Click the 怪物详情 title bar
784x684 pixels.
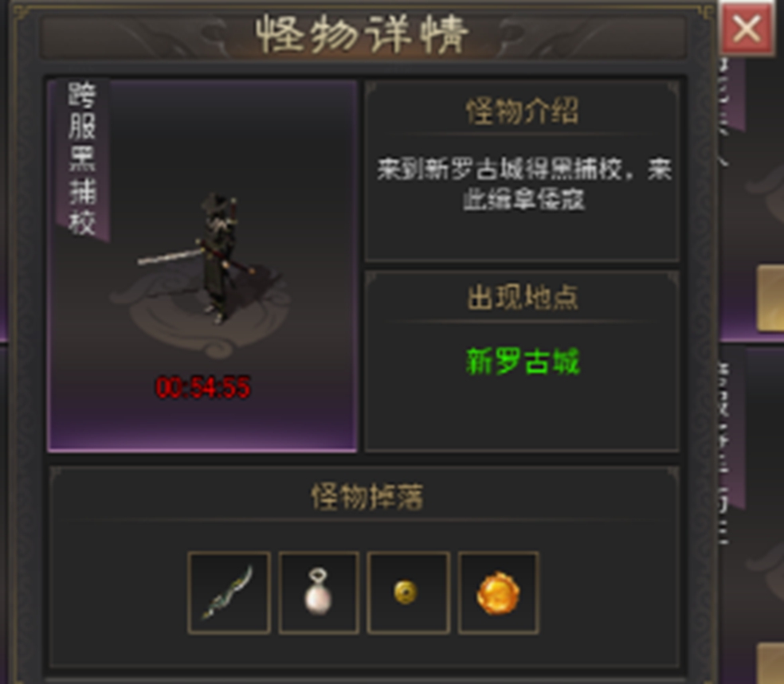[x=363, y=34]
